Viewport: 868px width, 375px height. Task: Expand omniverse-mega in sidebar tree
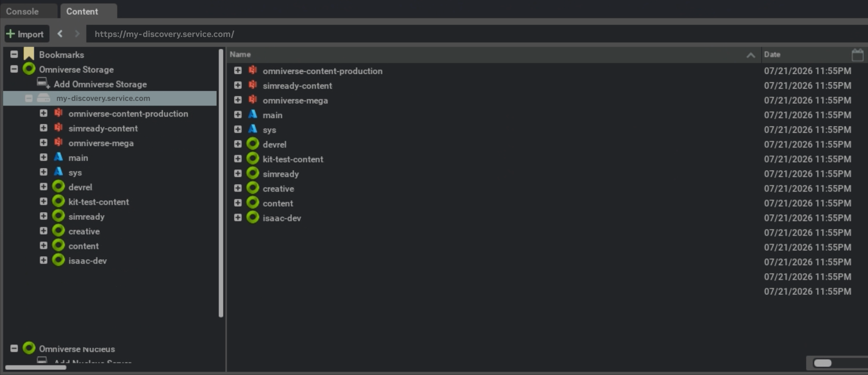point(43,143)
